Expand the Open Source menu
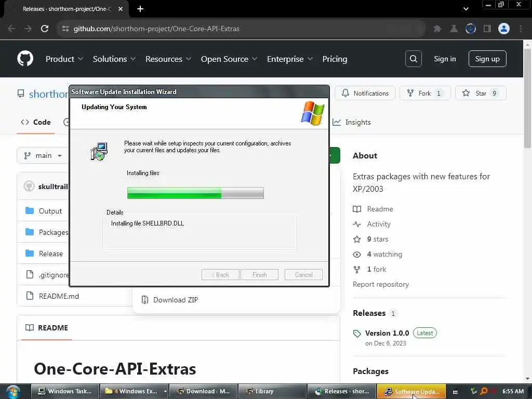The width and height of the screenshot is (532, 399). tap(229, 59)
